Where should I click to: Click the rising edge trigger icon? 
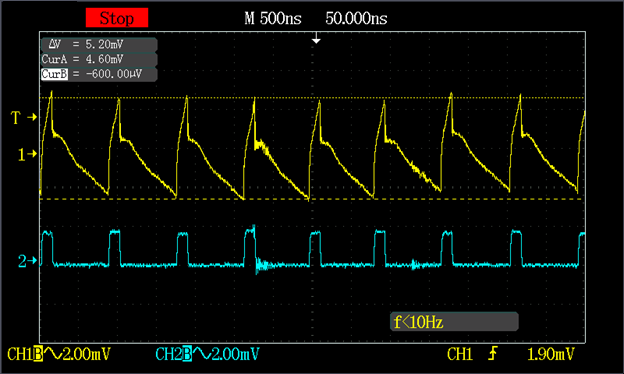(493, 353)
